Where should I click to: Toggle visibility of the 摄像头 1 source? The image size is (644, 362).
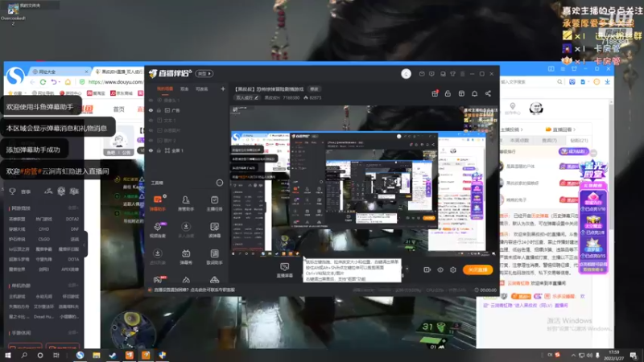[x=151, y=100]
